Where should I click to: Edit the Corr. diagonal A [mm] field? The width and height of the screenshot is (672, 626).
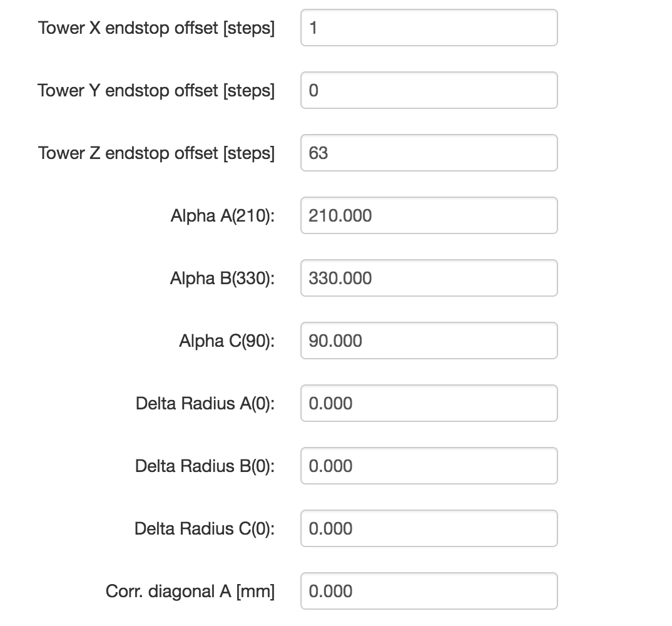[x=429, y=591]
